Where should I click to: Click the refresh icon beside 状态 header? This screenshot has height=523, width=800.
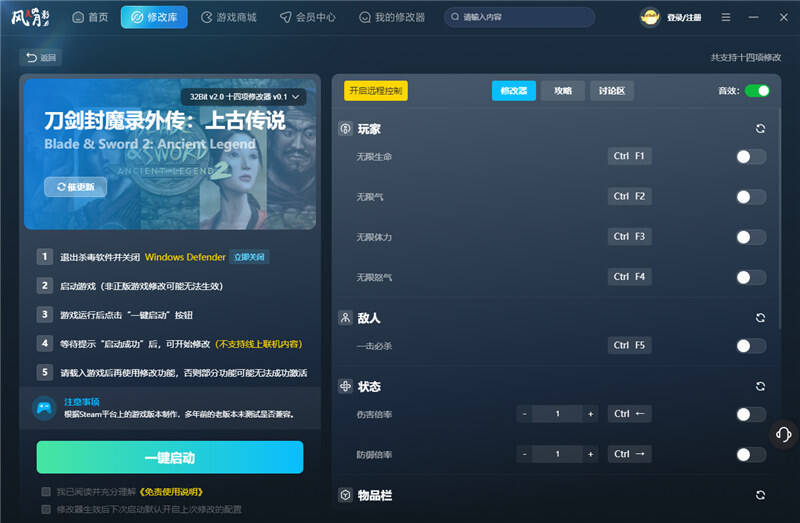760,386
